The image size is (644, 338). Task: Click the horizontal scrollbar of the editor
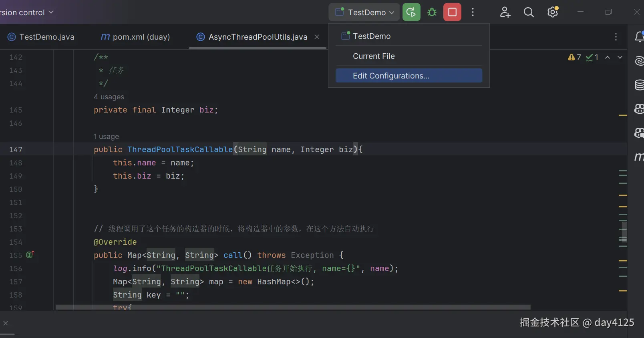(x=293, y=307)
